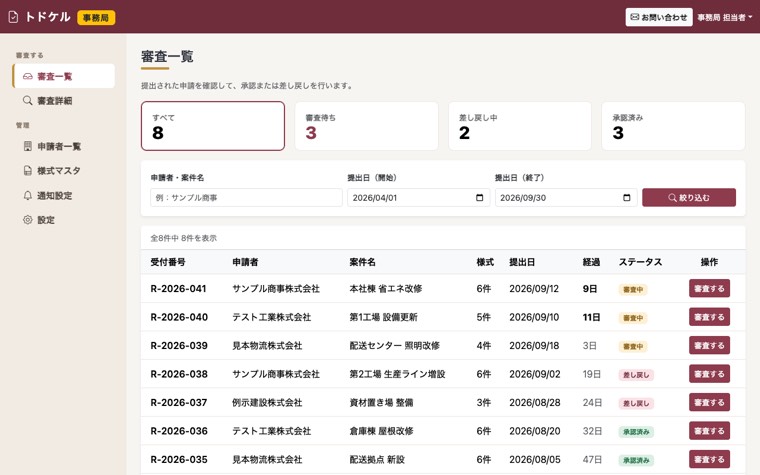Click receipt number R-2026-037
The width and height of the screenshot is (760, 475).
point(178,403)
